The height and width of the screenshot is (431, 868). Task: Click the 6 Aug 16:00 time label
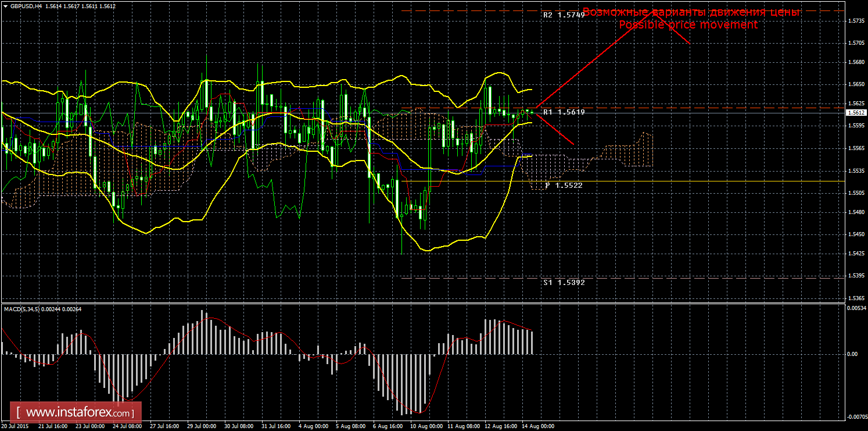[387, 426]
